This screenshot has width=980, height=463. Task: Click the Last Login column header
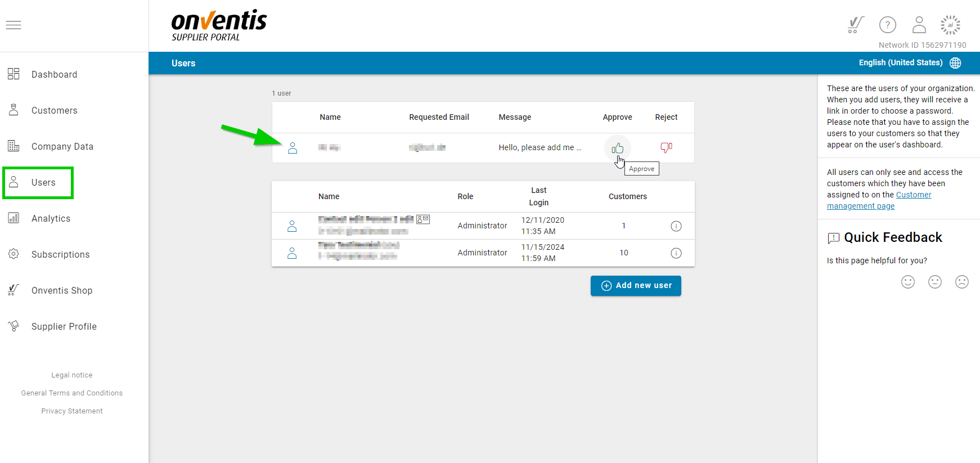click(x=539, y=196)
